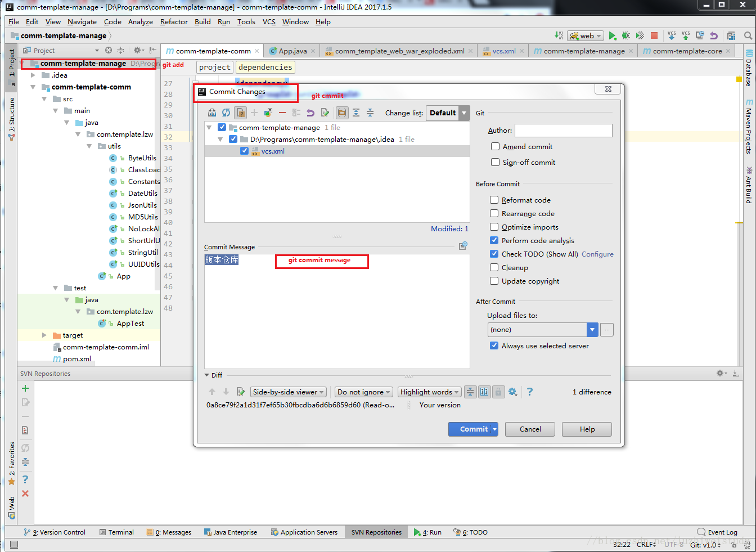Add SVN repository location with plus icon

pos(25,388)
